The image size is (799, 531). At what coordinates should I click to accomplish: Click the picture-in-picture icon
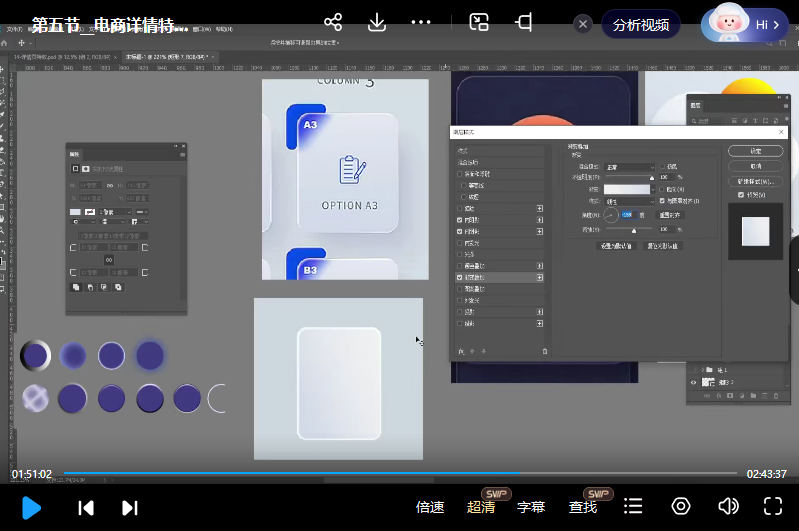(479, 22)
